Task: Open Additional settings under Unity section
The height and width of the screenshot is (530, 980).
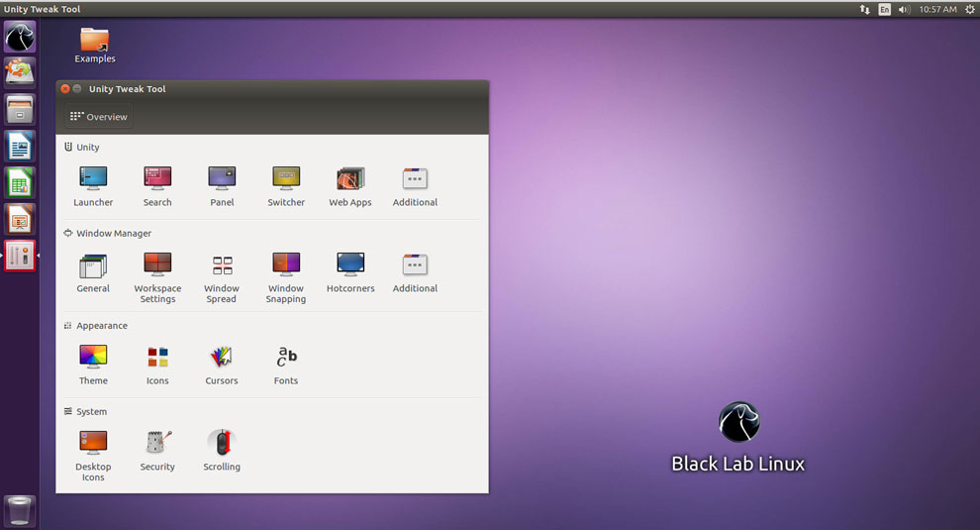Action: 415,186
